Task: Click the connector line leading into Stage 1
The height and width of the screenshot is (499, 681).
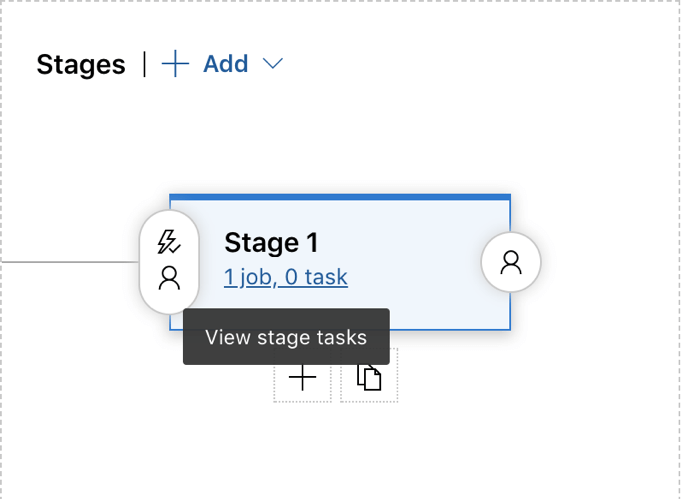Action: point(68,262)
